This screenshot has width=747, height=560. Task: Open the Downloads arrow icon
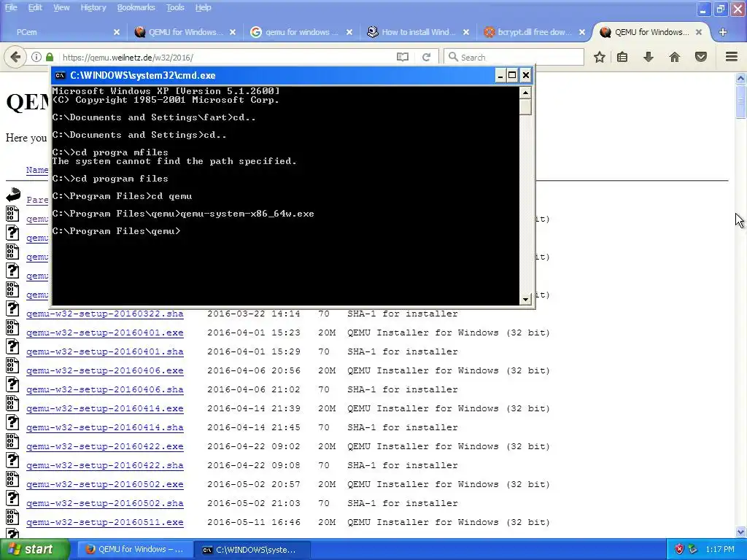click(649, 57)
